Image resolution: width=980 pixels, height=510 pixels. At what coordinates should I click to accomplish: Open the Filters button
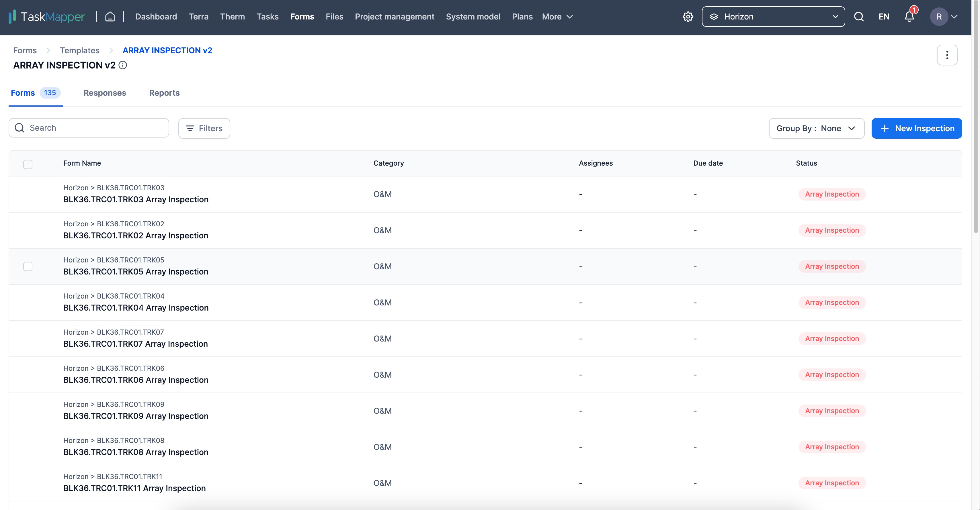[204, 128]
